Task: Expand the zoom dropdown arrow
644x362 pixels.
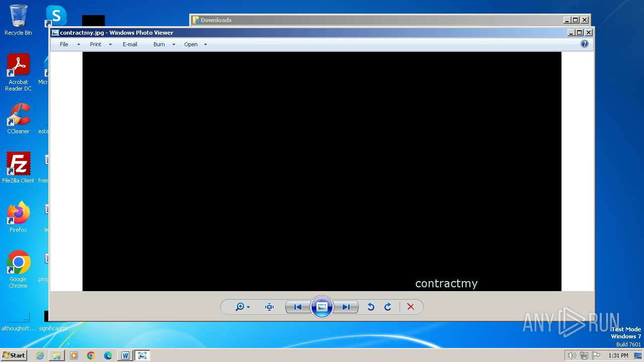Action: click(248, 308)
